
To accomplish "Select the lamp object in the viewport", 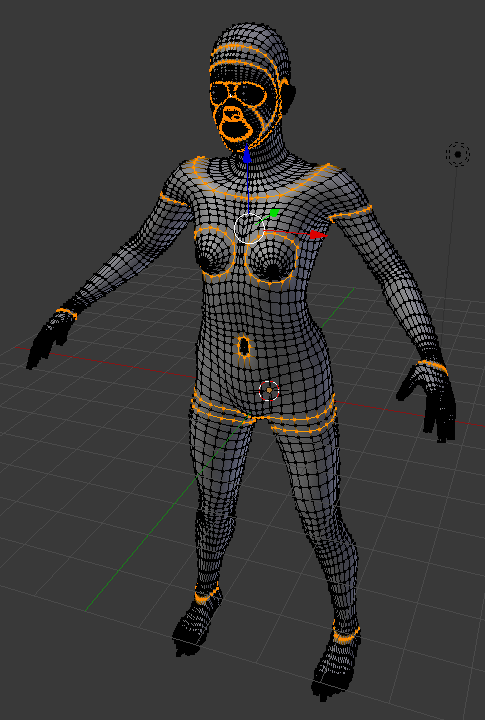I will 458,154.
